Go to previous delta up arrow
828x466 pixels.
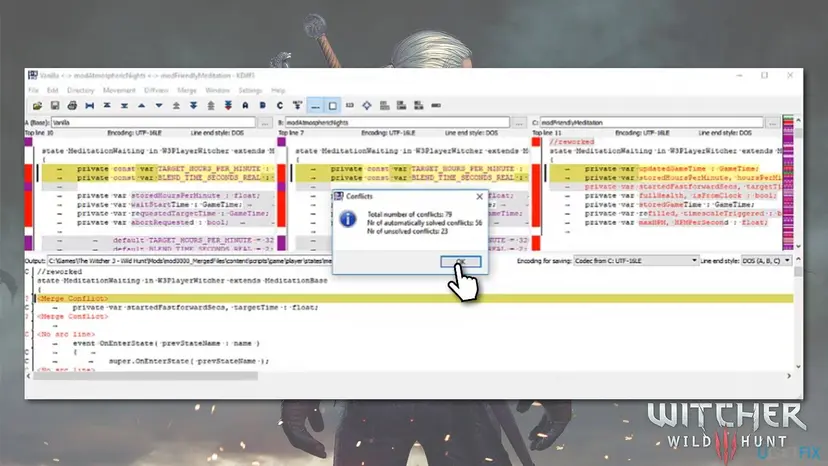click(142, 106)
